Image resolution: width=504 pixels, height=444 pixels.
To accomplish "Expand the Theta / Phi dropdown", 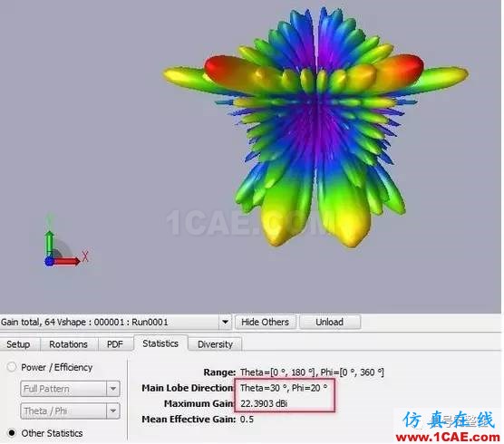I will [x=112, y=410].
